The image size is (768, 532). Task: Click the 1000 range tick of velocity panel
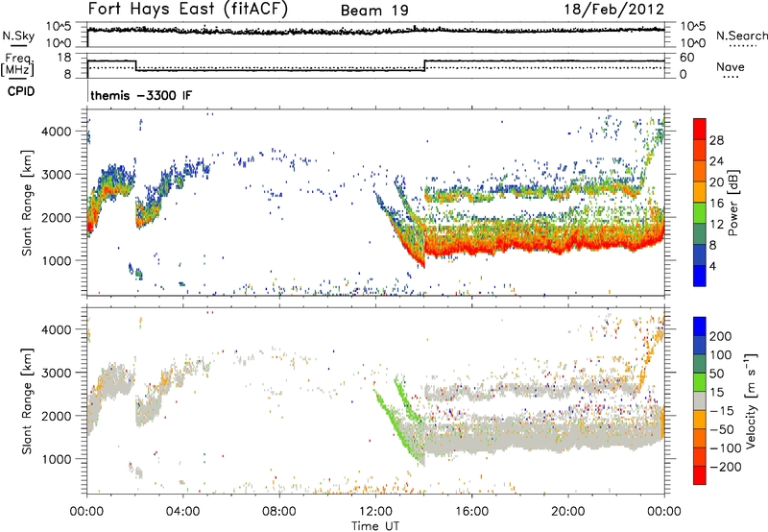[x=57, y=459]
